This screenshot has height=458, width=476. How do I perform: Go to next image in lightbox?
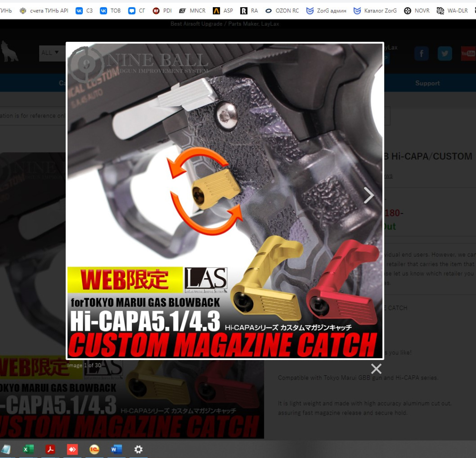coord(368,195)
